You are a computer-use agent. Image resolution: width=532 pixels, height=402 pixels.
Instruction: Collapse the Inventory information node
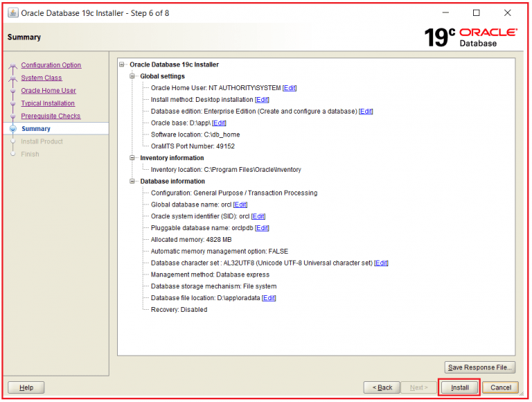coord(133,158)
